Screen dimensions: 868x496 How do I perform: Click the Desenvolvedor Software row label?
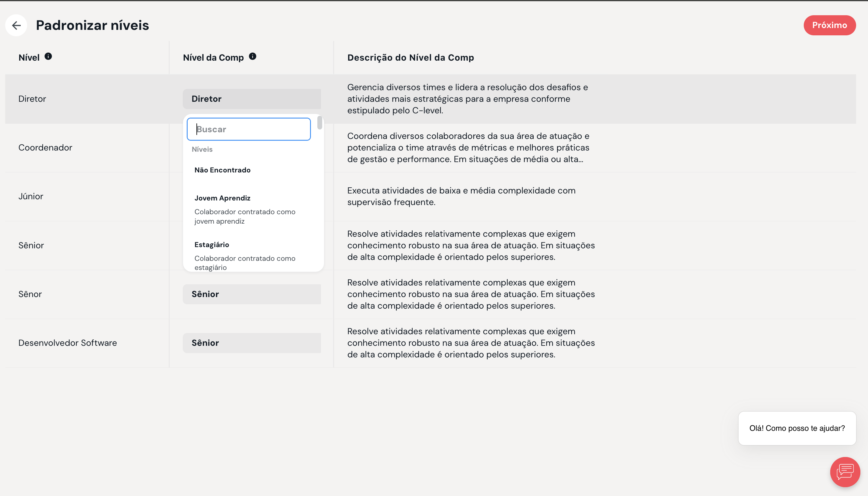click(x=67, y=343)
